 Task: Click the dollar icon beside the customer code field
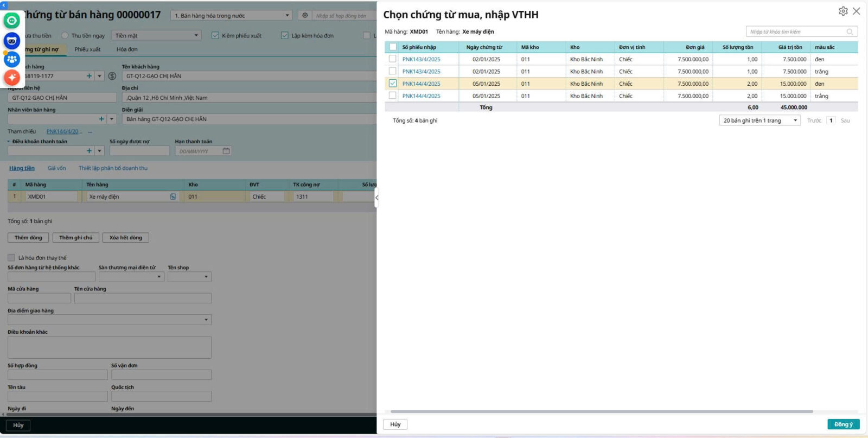(x=112, y=76)
